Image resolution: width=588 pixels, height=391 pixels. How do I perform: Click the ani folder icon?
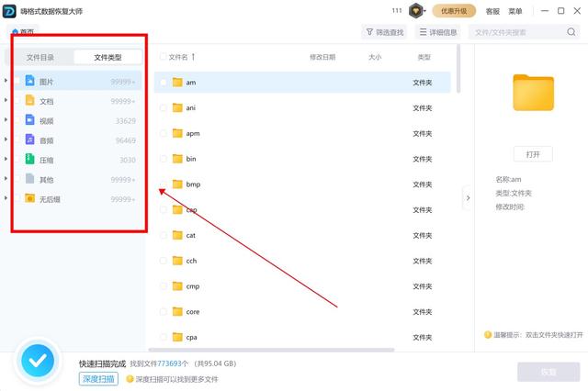point(177,108)
